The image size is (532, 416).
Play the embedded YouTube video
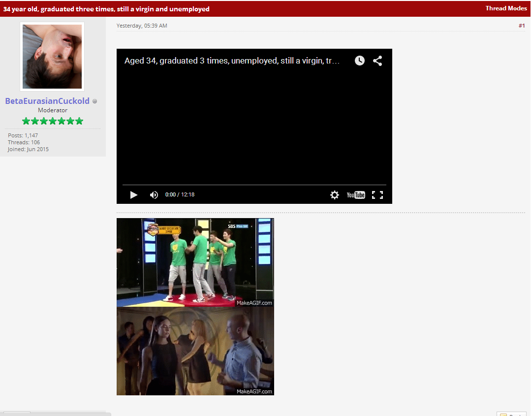click(134, 195)
